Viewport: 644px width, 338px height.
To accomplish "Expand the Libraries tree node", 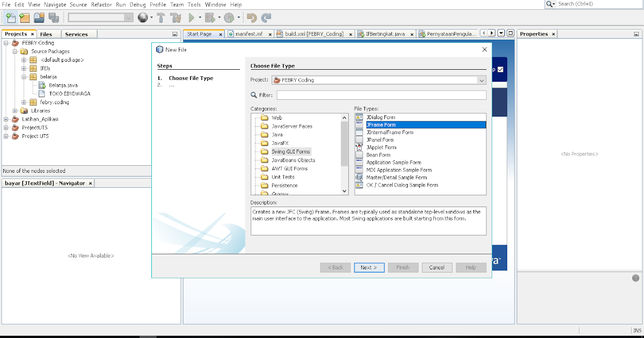I will pyautogui.click(x=14, y=111).
